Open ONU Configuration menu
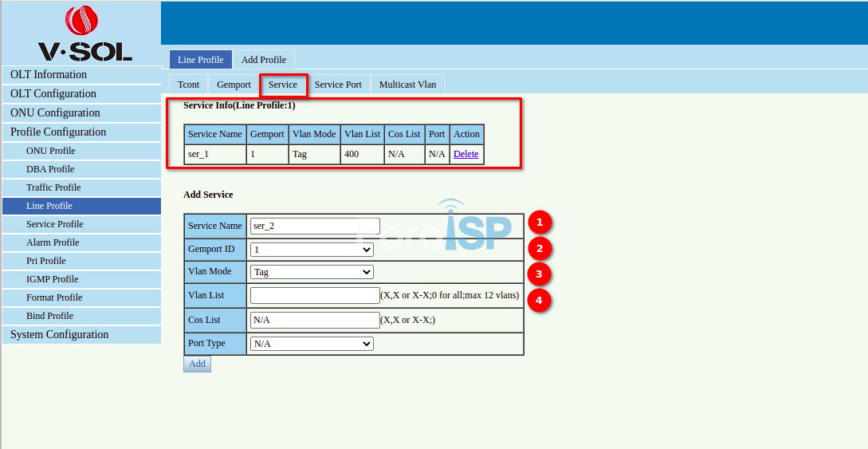The height and width of the screenshot is (449, 868). (81, 113)
